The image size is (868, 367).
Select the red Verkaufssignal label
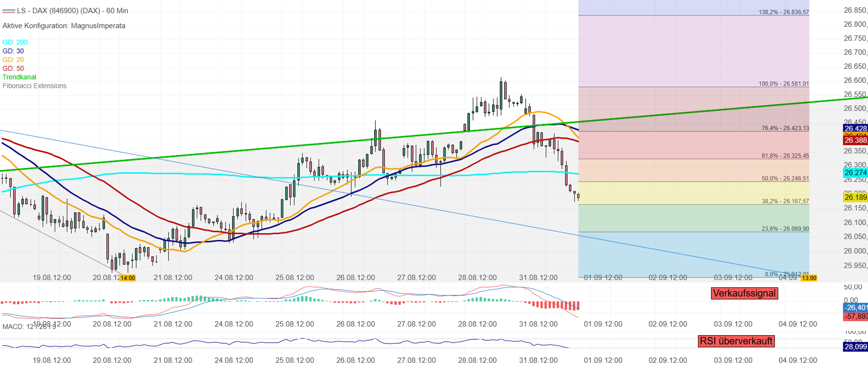pyautogui.click(x=745, y=293)
